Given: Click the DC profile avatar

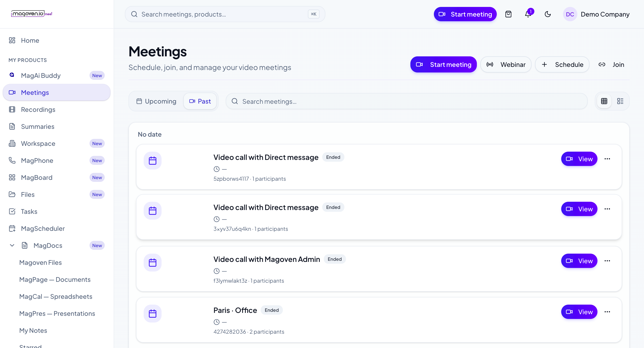Looking at the screenshot, I should point(570,14).
